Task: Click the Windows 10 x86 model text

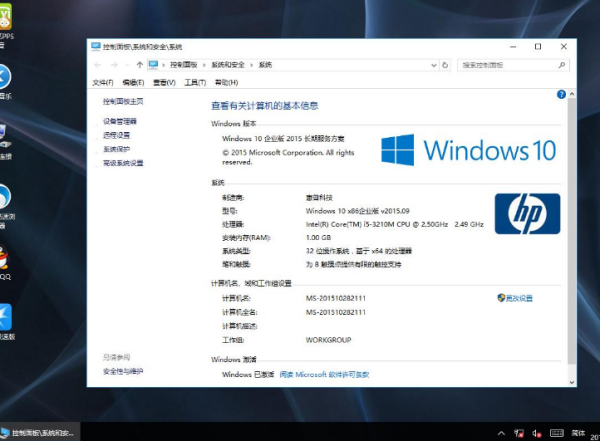Action: click(357, 211)
